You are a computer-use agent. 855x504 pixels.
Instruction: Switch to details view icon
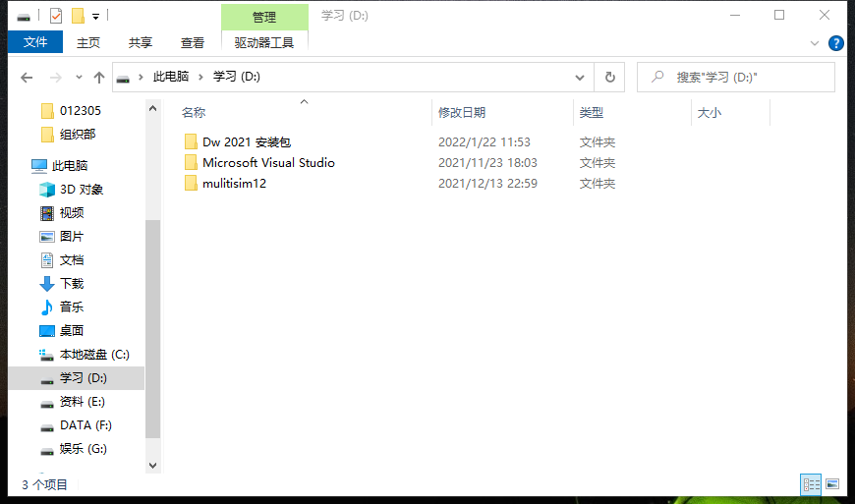[811, 484]
